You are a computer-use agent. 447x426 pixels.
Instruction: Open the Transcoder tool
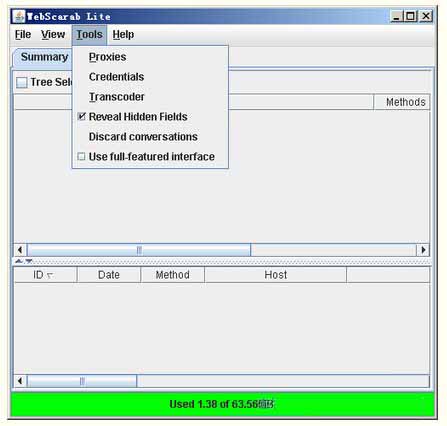pos(117,97)
